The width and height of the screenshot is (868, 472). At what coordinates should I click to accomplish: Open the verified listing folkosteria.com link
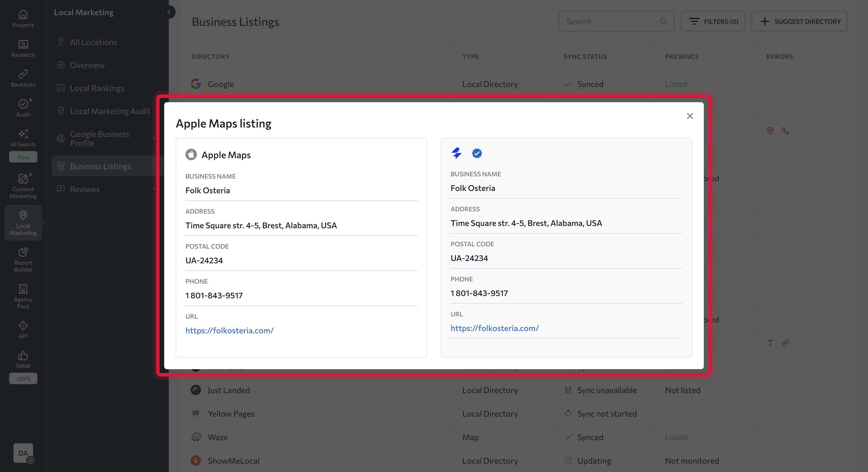(495, 328)
